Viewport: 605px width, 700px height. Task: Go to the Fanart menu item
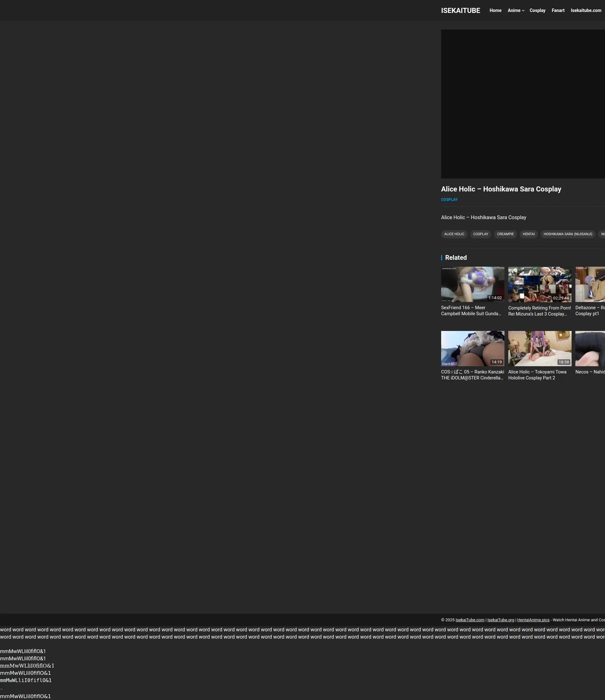(x=558, y=10)
